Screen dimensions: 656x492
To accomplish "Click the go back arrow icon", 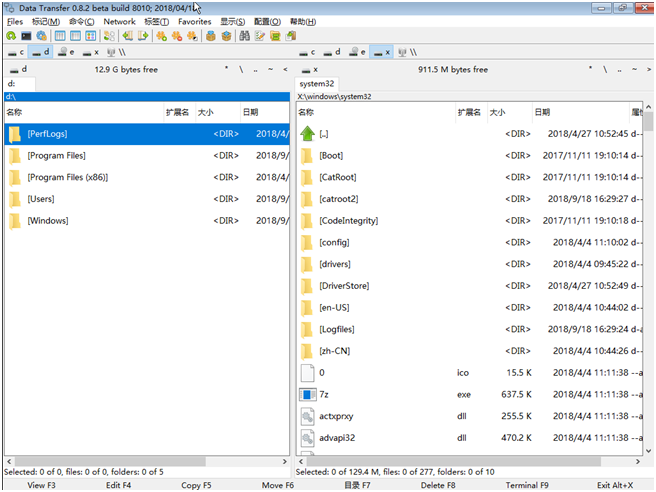I will click(x=127, y=36).
